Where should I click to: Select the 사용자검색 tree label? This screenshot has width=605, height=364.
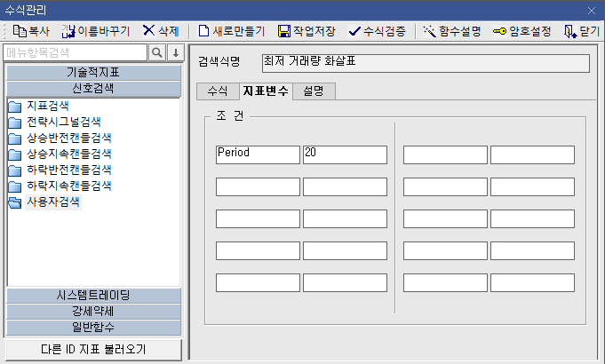click(53, 202)
